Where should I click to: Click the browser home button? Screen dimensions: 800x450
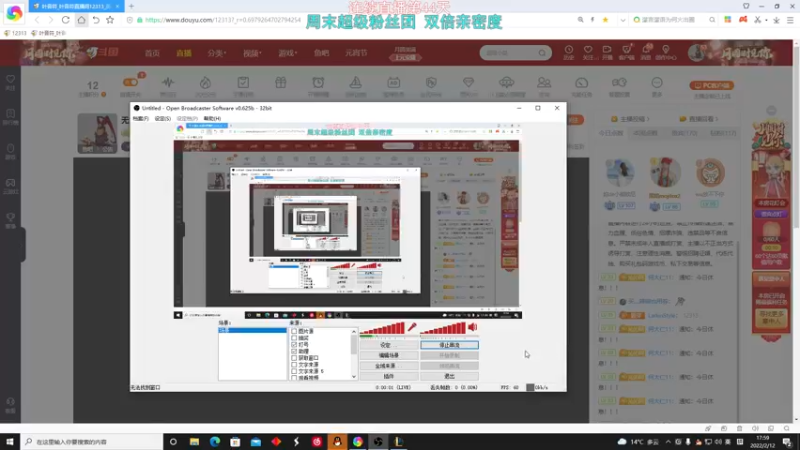point(81,20)
